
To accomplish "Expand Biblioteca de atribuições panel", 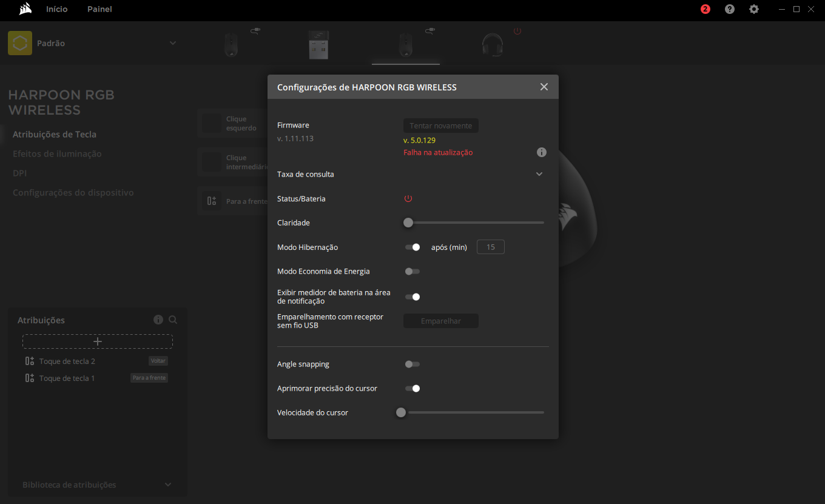I will pos(168,485).
